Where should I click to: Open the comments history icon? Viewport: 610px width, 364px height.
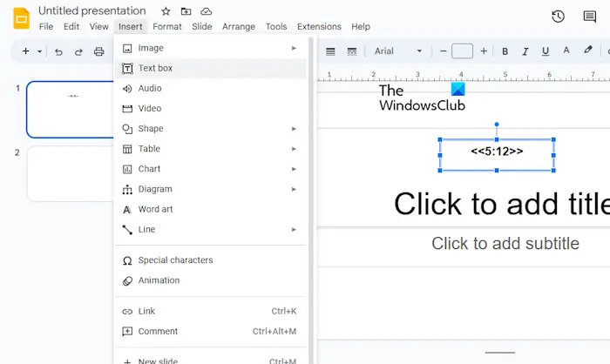(590, 17)
